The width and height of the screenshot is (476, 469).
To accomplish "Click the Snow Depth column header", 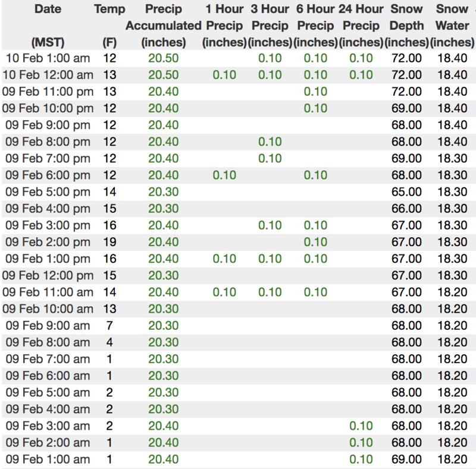I will 408,27.
